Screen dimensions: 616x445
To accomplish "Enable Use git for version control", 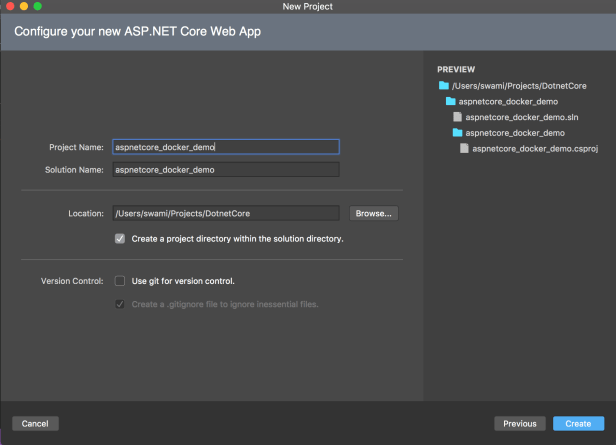I will coord(120,281).
